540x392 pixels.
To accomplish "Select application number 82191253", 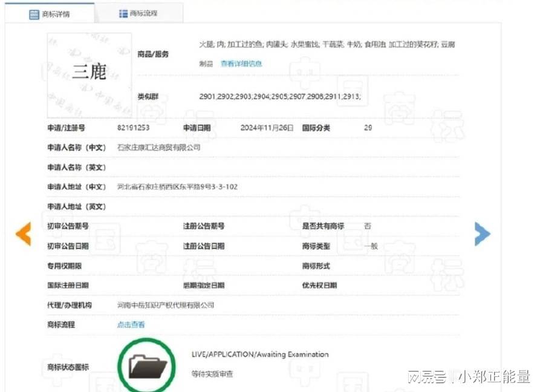I will tap(133, 128).
